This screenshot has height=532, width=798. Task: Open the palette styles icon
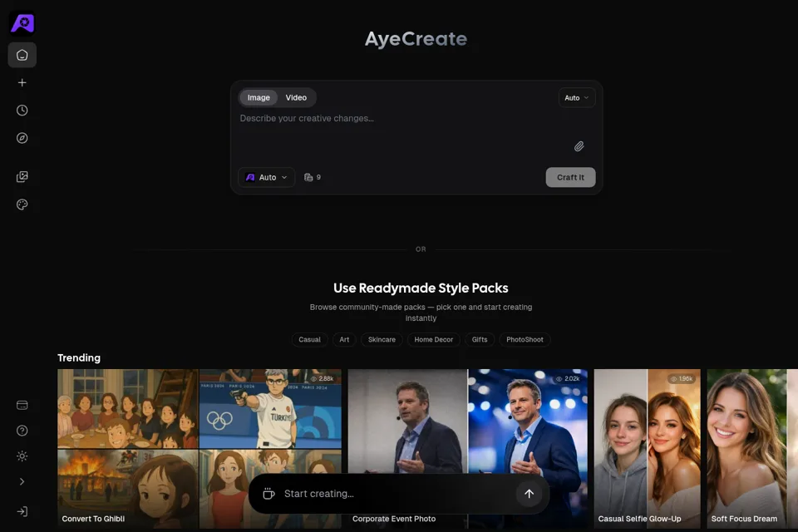tap(22, 204)
